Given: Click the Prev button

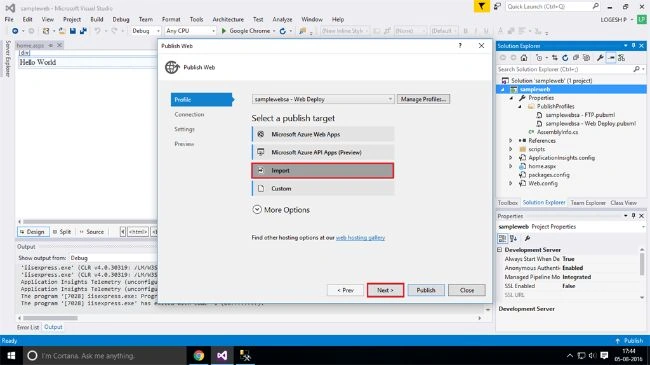Looking at the screenshot, I should point(345,290).
